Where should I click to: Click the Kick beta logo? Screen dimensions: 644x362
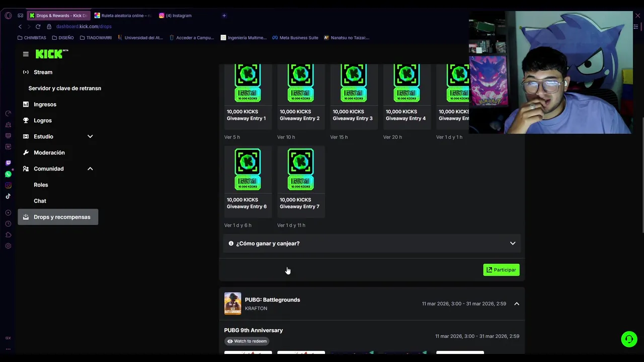[52, 54]
